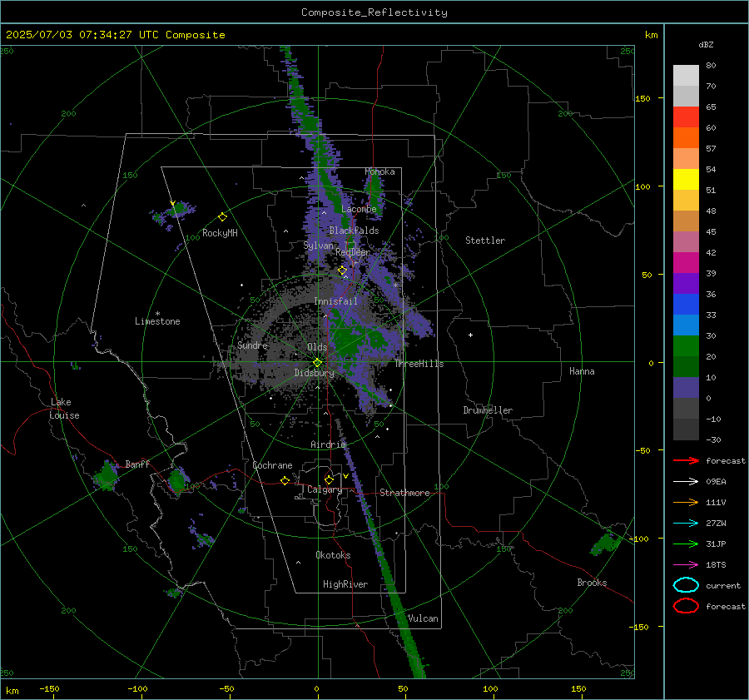Image resolution: width=749 pixels, height=700 pixels.
Task: Click the Banff label
Action: click(137, 464)
